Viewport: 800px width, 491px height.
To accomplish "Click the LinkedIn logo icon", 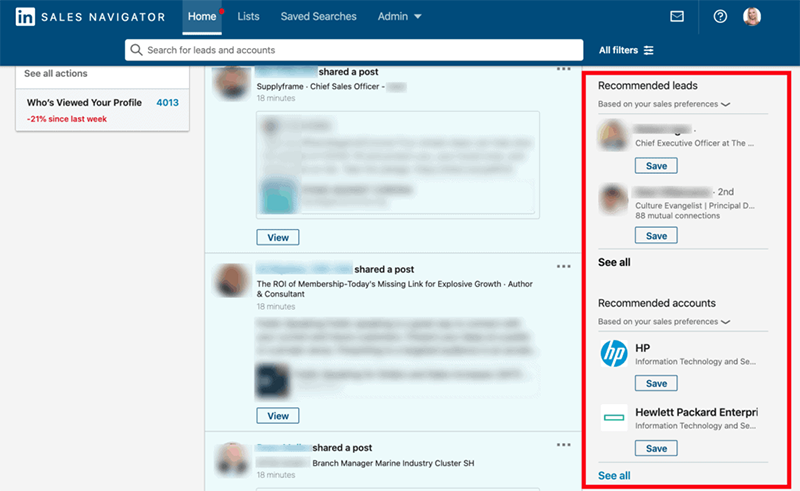I will coord(25,17).
